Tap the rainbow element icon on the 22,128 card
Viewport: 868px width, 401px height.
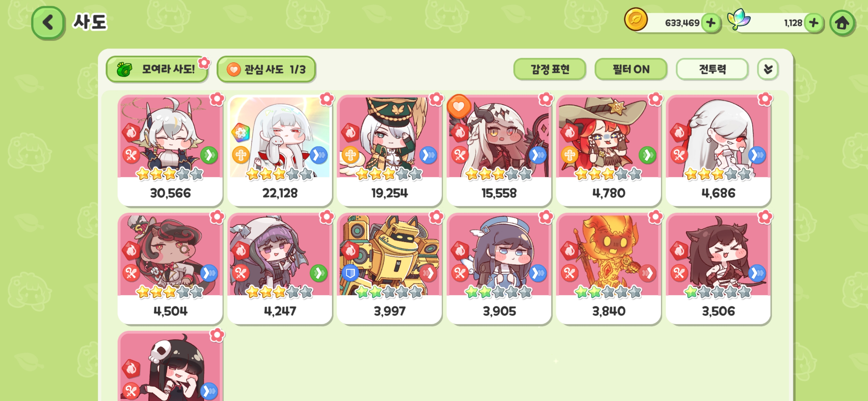241,133
